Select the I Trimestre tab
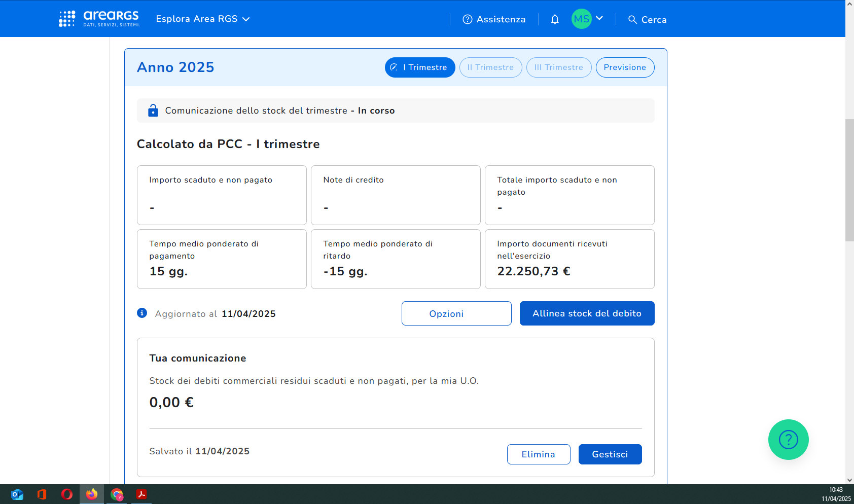 420,67
